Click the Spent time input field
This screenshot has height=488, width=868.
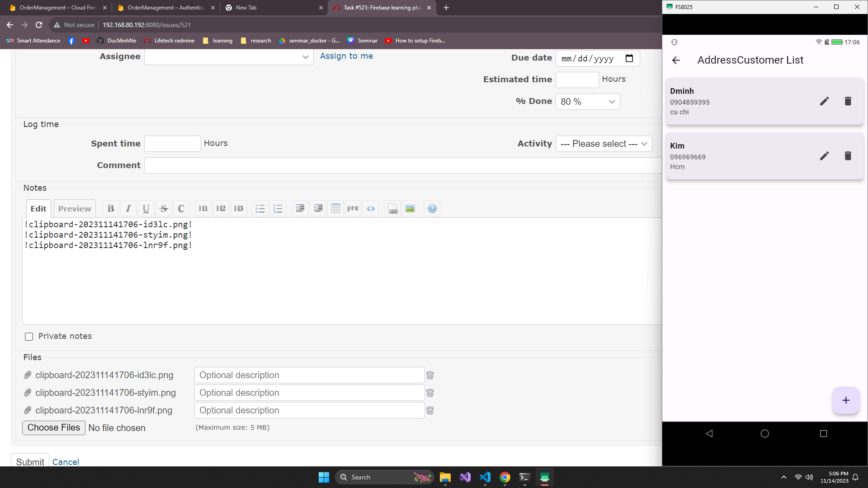coord(172,144)
